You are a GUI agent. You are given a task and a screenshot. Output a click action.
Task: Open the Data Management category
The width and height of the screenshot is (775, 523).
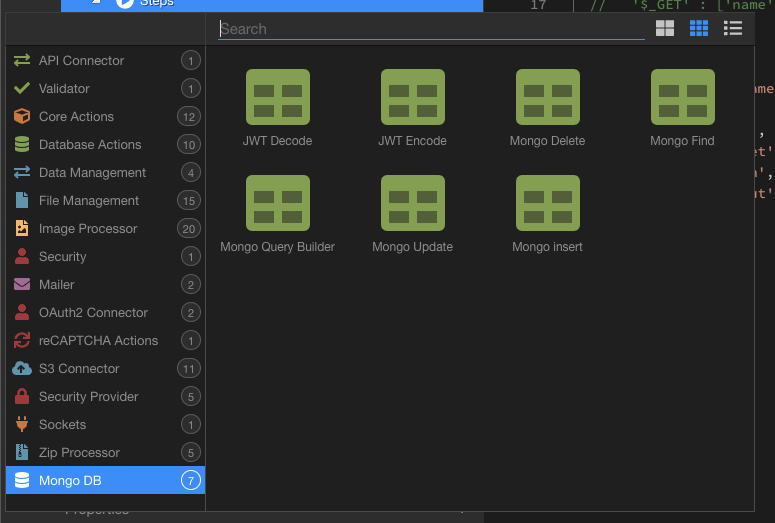(105, 172)
